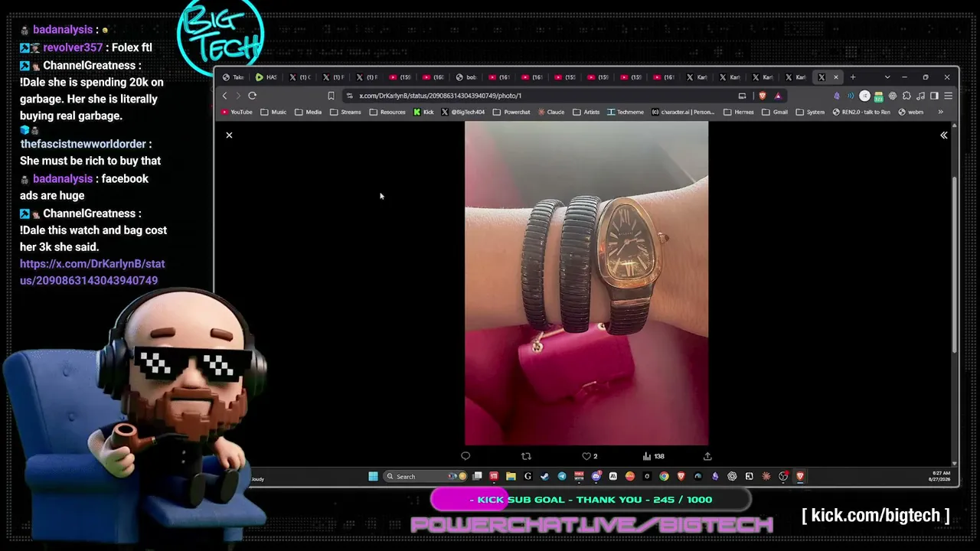Click the taskbar Search box

[423, 476]
